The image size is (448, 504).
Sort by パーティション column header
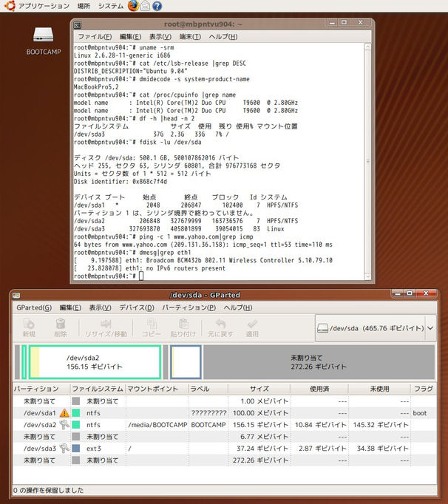41,389
